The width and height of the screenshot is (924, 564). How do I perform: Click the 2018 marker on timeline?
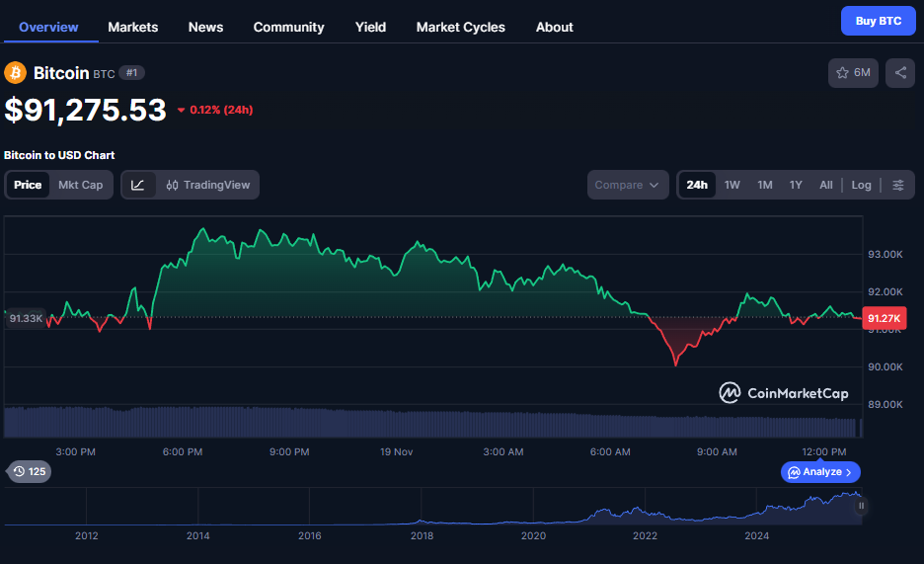point(422,535)
